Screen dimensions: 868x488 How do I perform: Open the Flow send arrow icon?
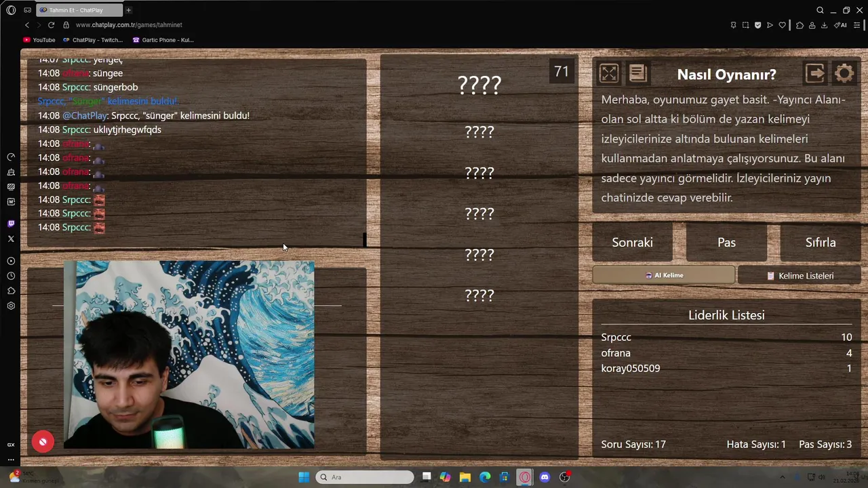770,25
